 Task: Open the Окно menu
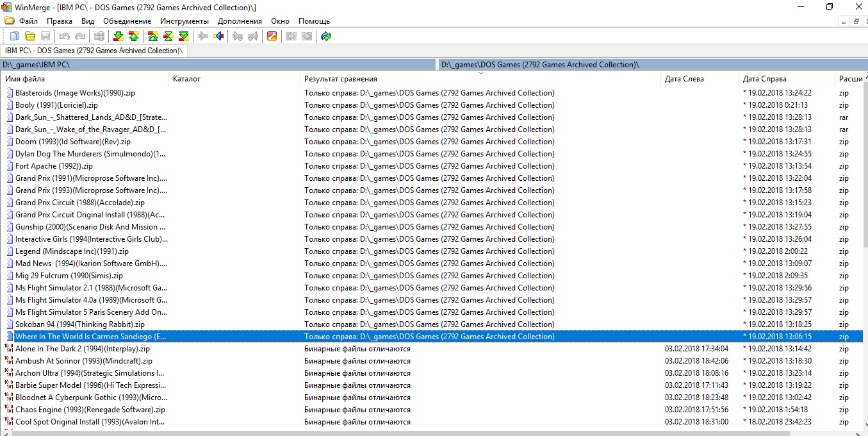pos(281,21)
